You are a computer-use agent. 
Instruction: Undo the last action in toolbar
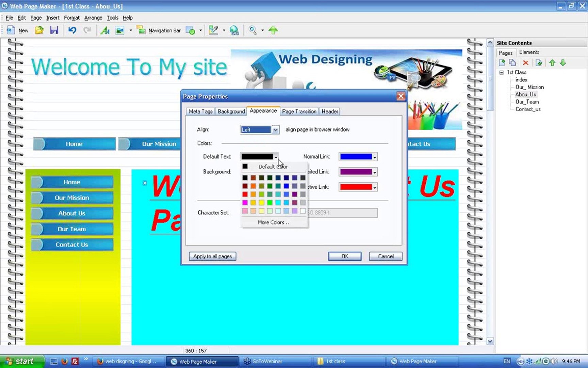coord(72,30)
